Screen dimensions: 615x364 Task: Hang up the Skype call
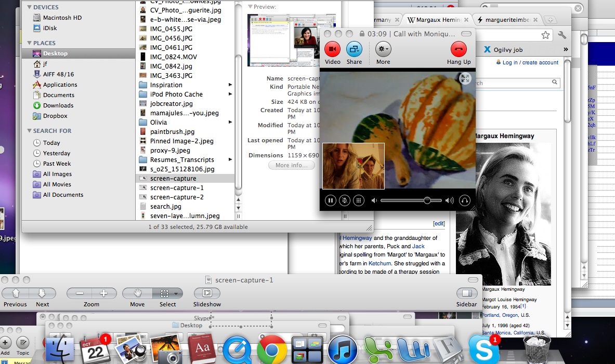point(459,49)
